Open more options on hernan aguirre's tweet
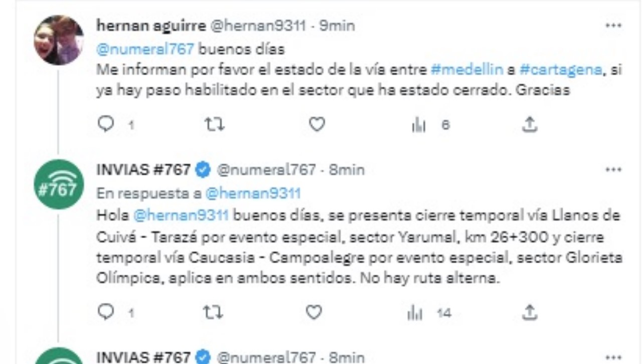The width and height of the screenshot is (642, 364). (x=614, y=26)
